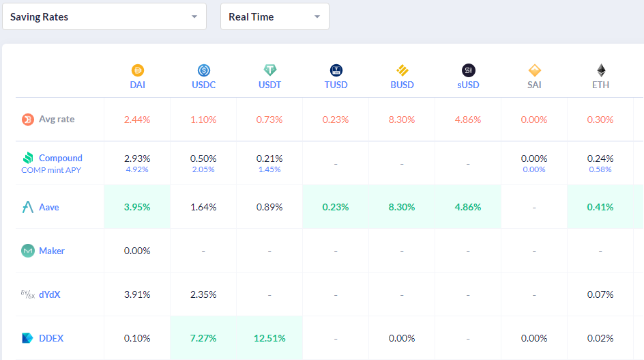
Task: Click the Avg rate USDC value 1.10%
Action: 203,120
